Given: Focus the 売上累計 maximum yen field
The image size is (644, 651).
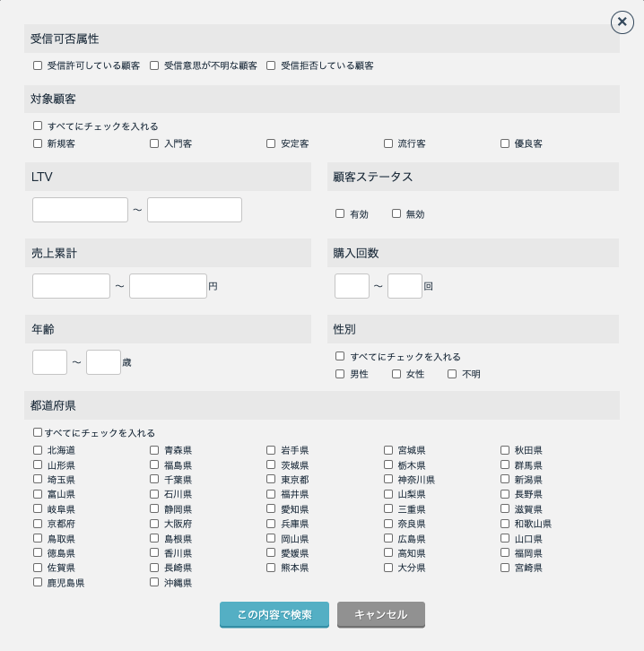Looking at the screenshot, I should [168, 286].
